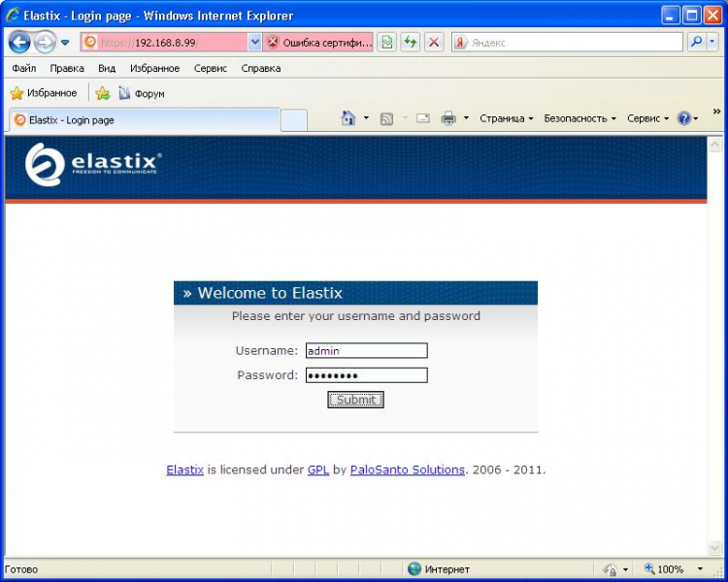Click the Username input field
The width and height of the screenshot is (728, 582).
[366, 351]
